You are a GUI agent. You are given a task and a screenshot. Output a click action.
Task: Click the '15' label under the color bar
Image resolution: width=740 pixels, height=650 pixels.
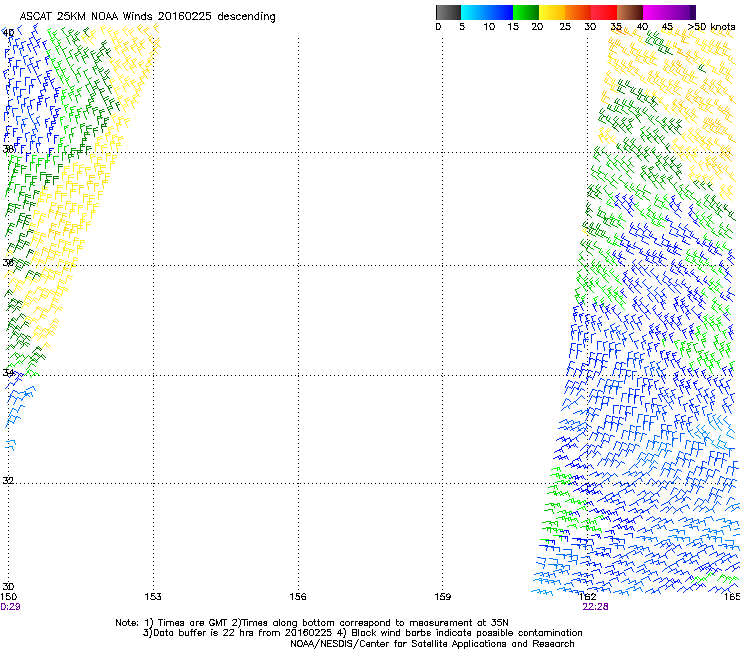pyautogui.click(x=513, y=26)
